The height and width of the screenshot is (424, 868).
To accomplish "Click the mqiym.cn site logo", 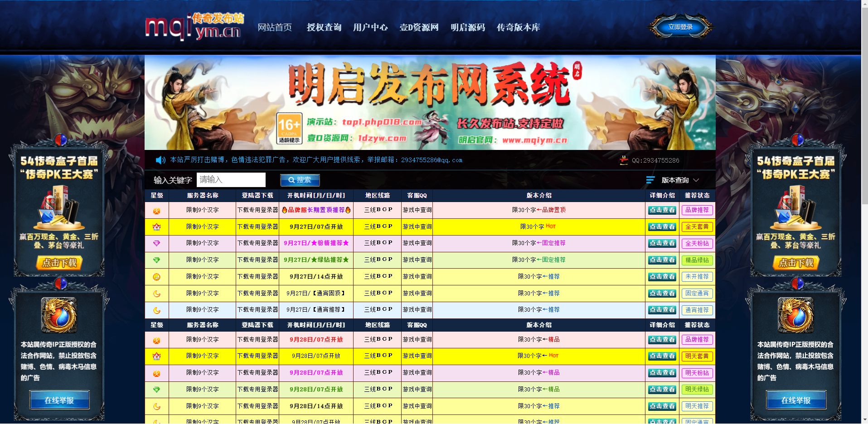I will pyautogui.click(x=194, y=27).
